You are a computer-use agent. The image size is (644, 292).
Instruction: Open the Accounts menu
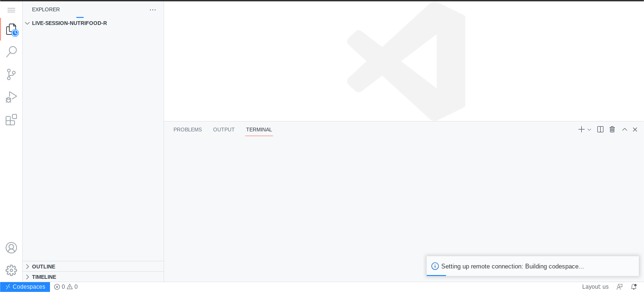11,248
